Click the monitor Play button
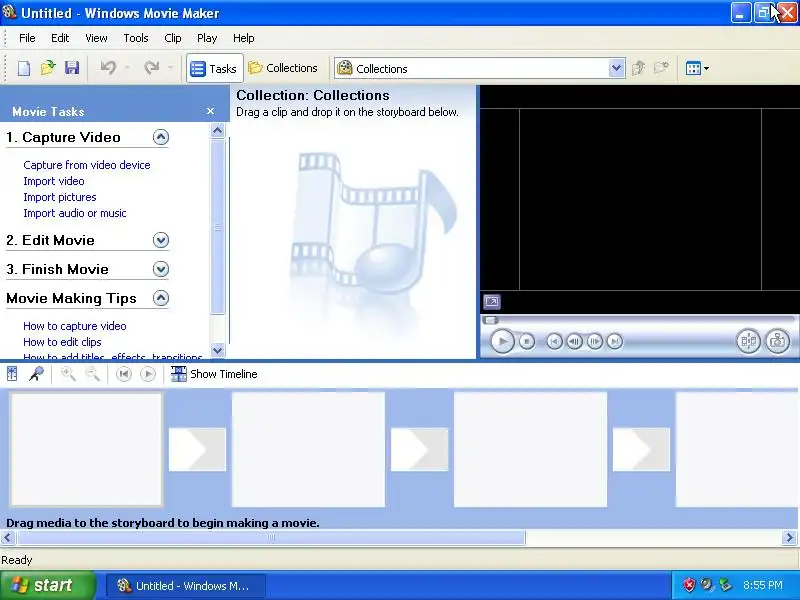Image resolution: width=800 pixels, height=600 pixels. (x=502, y=341)
